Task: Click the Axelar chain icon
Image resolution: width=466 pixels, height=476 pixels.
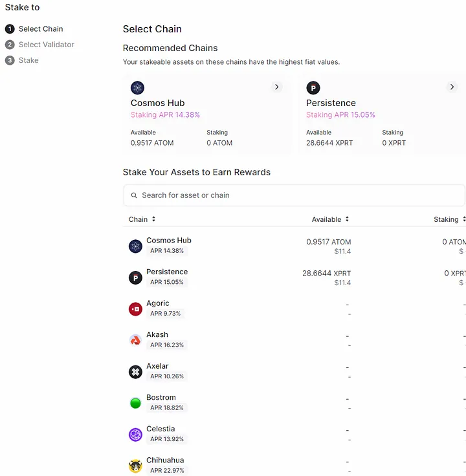Action: click(135, 372)
